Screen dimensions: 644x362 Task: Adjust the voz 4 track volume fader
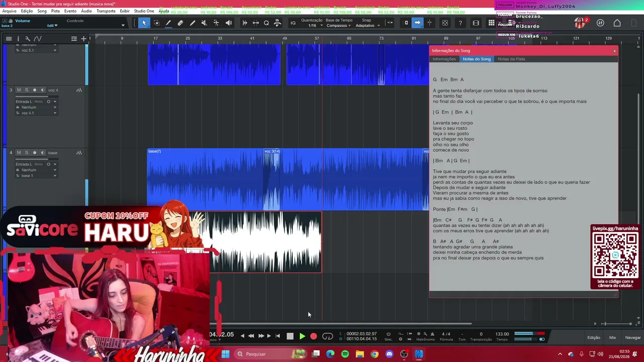click(36, 97)
